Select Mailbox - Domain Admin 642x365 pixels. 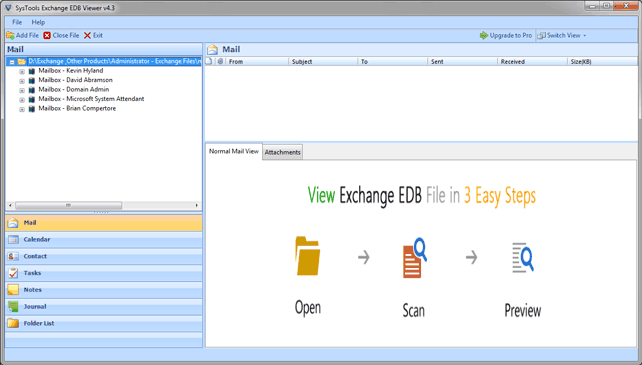click(74, 89)
